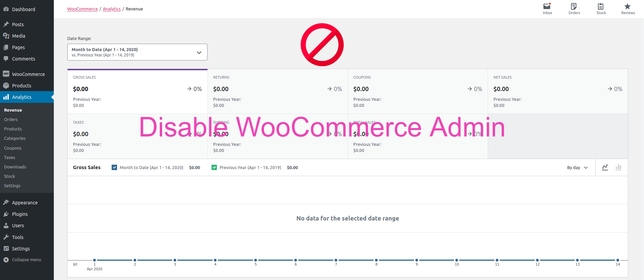Open the Stock activity icon

click(601, 6)
